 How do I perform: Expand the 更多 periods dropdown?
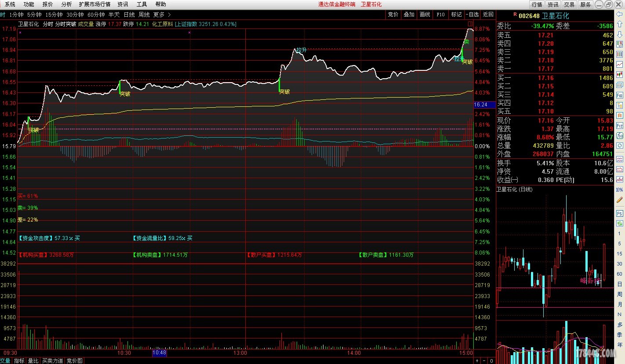162,15
